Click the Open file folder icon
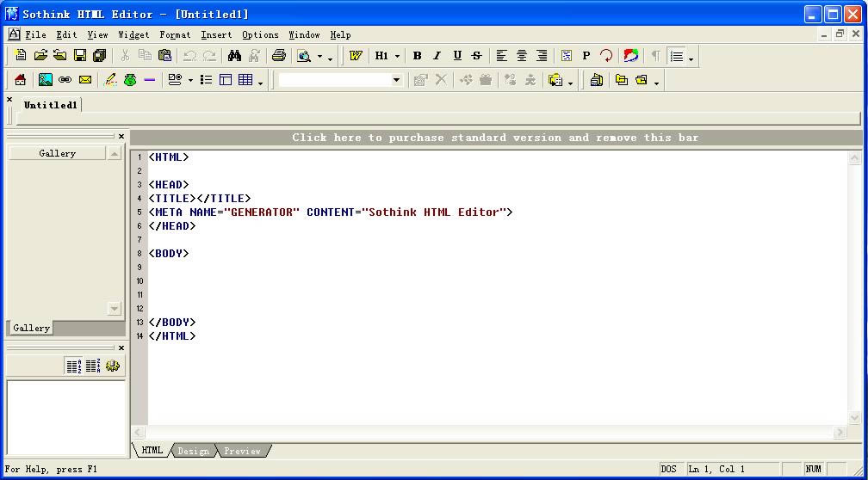This screenshot has height=480, width=868. [40, 55]
